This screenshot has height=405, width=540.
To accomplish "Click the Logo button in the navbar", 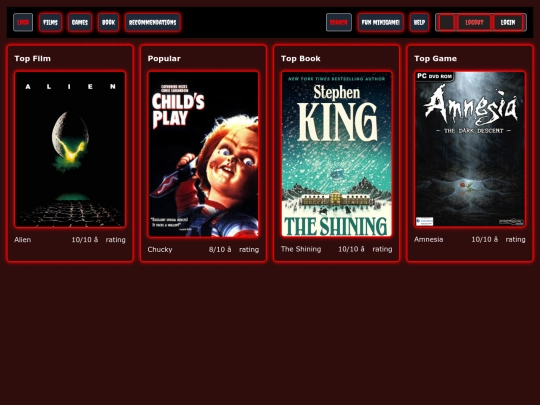I will [23, 22].
